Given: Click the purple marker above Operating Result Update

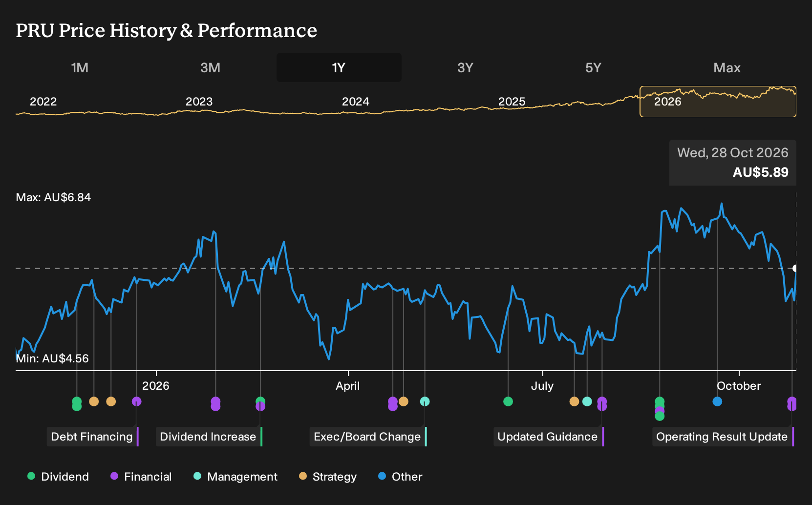Looking at the screenshot, I should coord(792,404).
